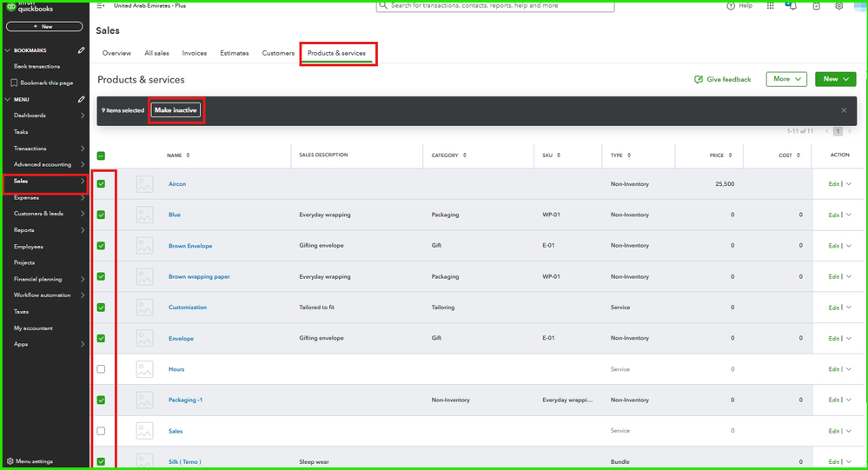Screen dimensions: 868x470
Task: Toggle the select-all header checkbox
Action: tap(101, 156)
